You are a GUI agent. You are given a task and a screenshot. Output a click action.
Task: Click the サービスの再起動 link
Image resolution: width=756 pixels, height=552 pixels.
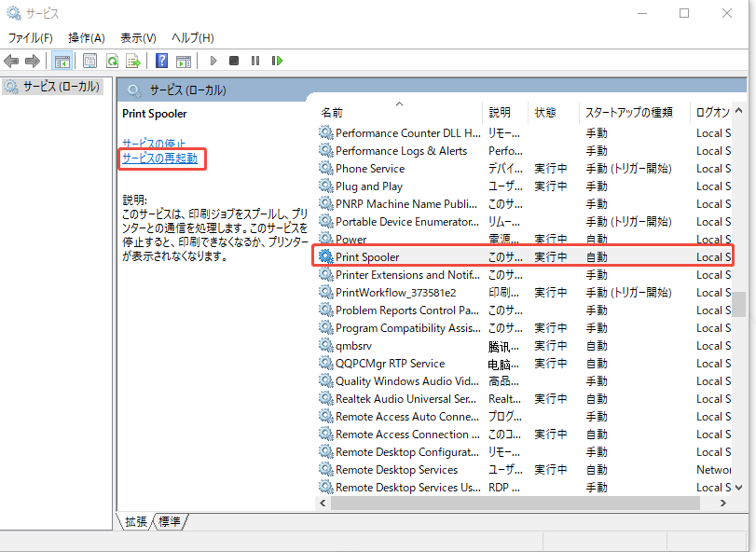point(159,159)
